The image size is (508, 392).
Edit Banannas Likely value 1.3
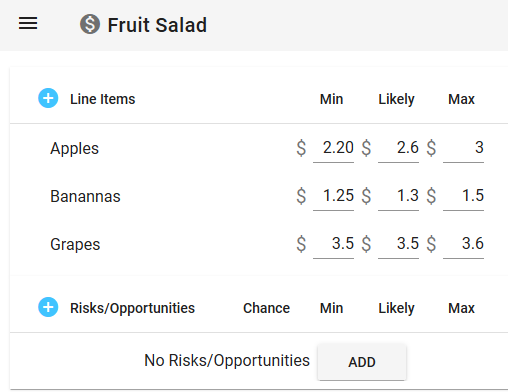[398, 196]
